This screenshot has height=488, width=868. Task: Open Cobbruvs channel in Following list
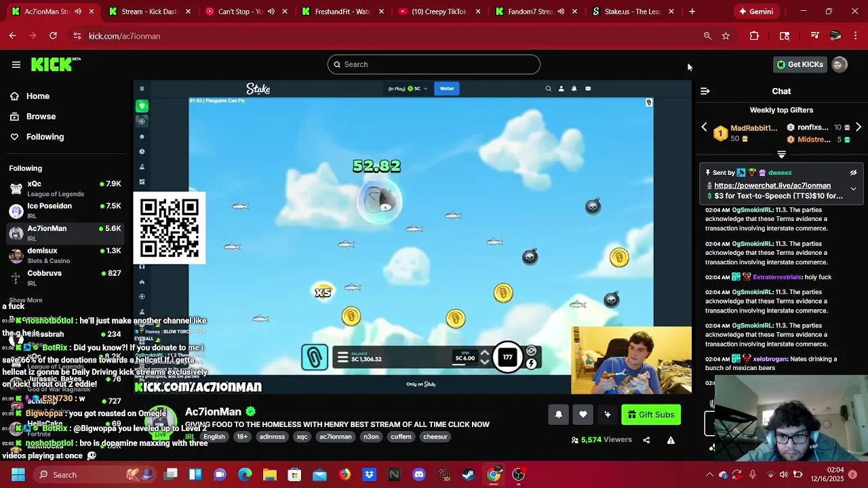tap(65, 278)
